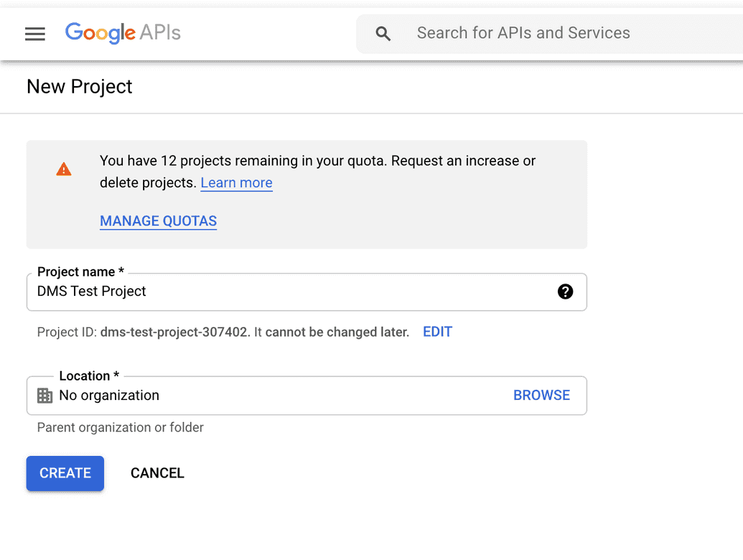Browse for a parent location
The width and height of the screenshot is (743, 560).
pos(541,395)
